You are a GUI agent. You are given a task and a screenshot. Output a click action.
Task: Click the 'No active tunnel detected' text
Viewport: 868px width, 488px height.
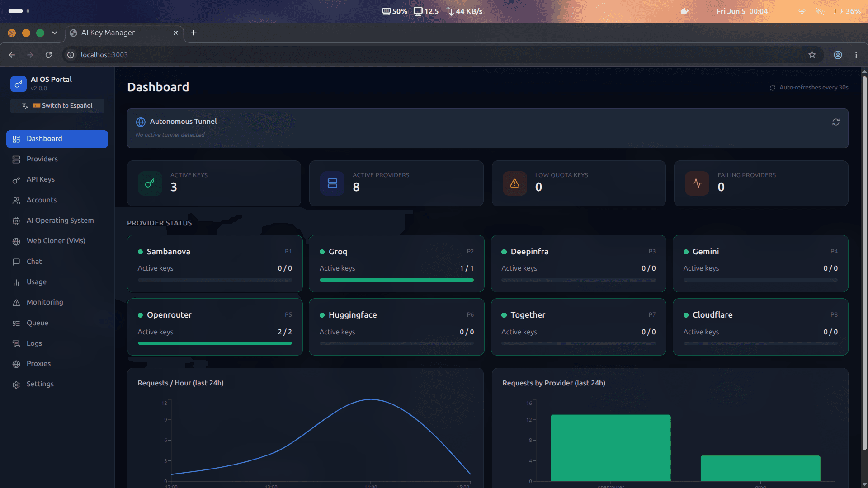(x=170, y=135)
